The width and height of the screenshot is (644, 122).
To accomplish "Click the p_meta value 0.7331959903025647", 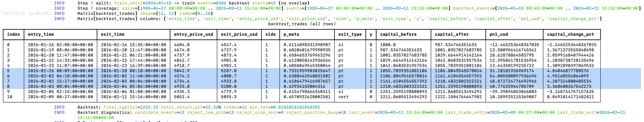I will 307,71.
